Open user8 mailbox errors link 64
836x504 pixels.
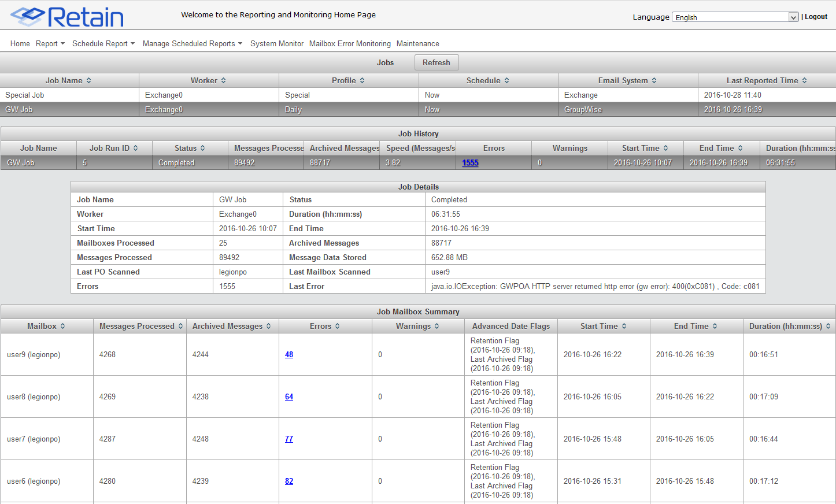pyautogui.click(x=289, y=397)
